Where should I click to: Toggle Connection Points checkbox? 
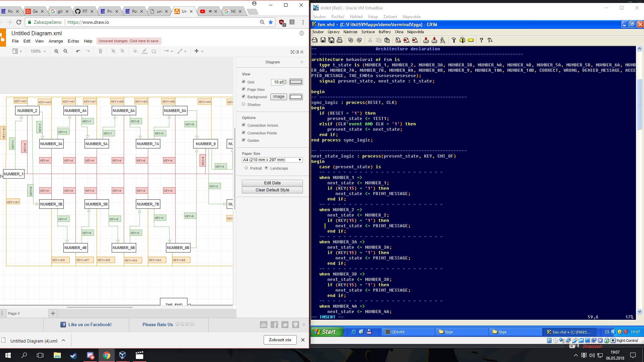pyautogui.click(x=244, y=132)
